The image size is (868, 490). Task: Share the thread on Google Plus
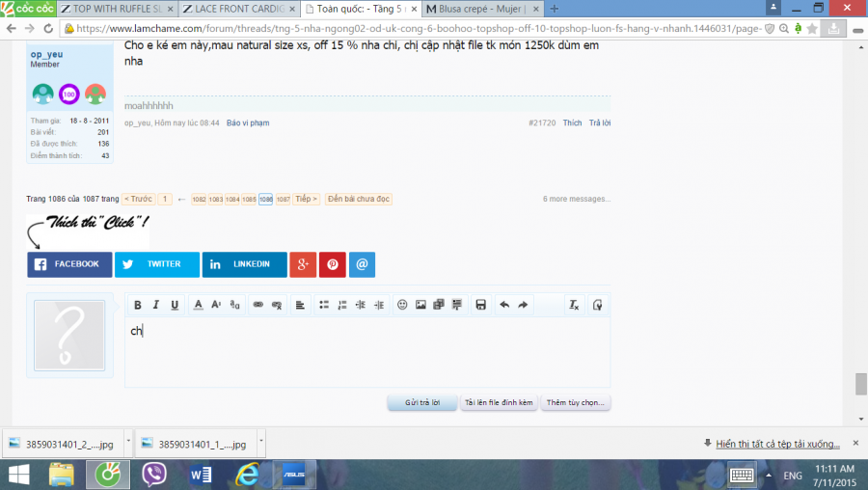[303, 264]
